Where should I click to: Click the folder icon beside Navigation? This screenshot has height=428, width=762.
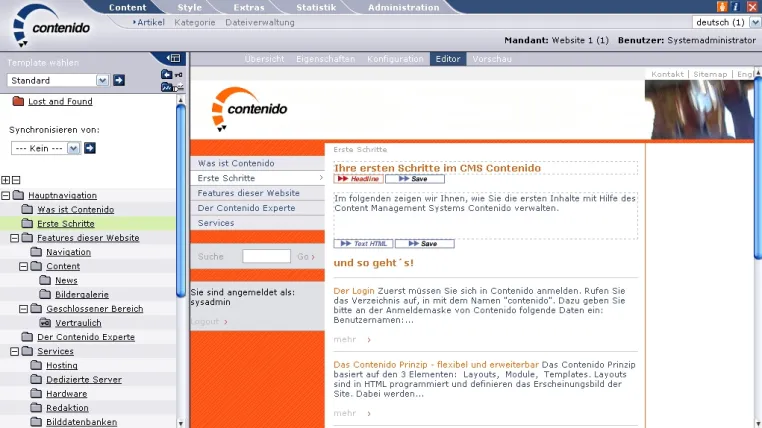pos(36,252)
